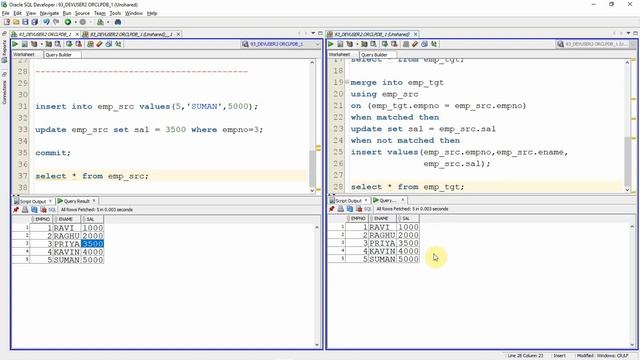Open the Source menu

[82, 13]
